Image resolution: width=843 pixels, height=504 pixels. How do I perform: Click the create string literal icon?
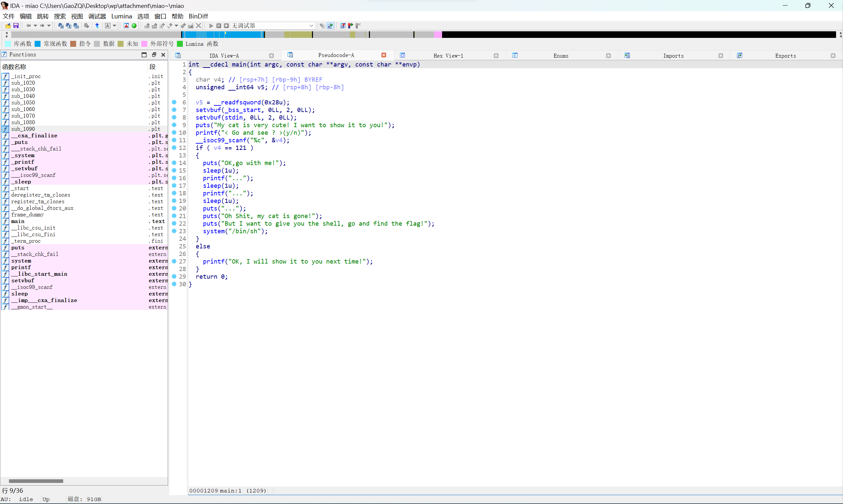tap(162, 26)
